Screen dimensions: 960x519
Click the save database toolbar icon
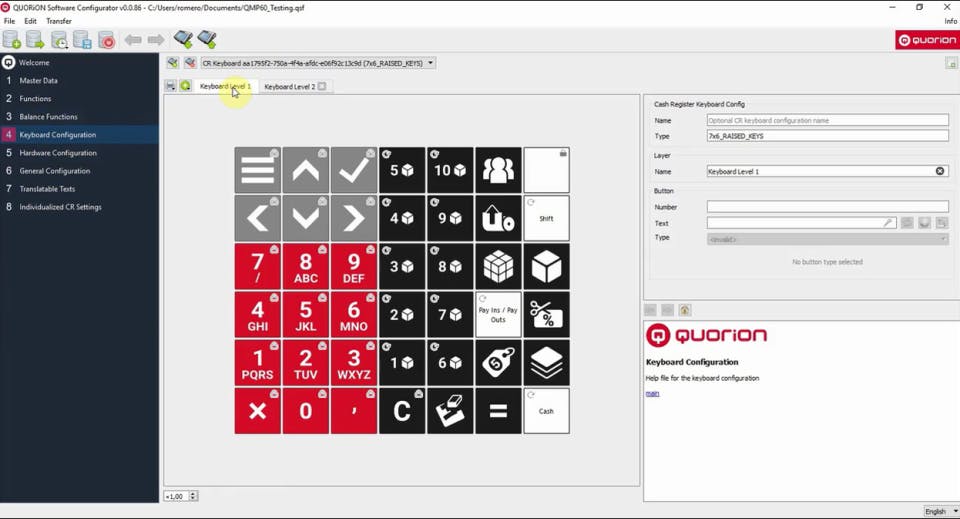tap(83, 40)
